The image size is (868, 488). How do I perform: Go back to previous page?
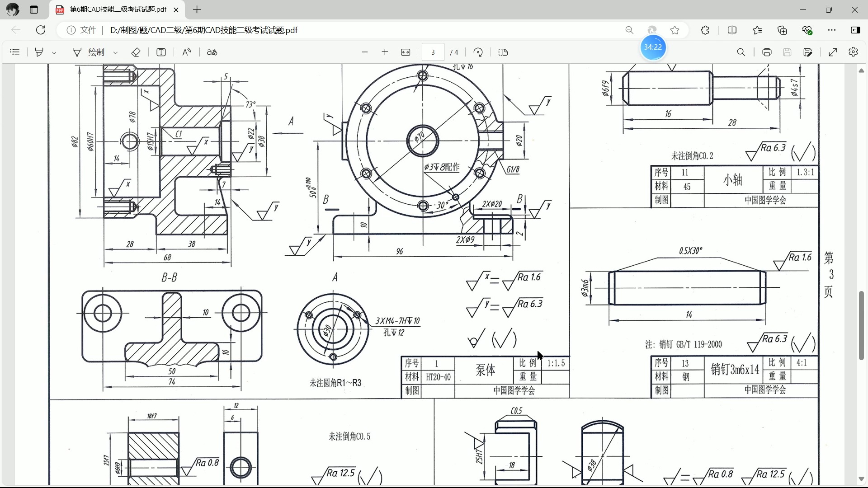(16, 30)
